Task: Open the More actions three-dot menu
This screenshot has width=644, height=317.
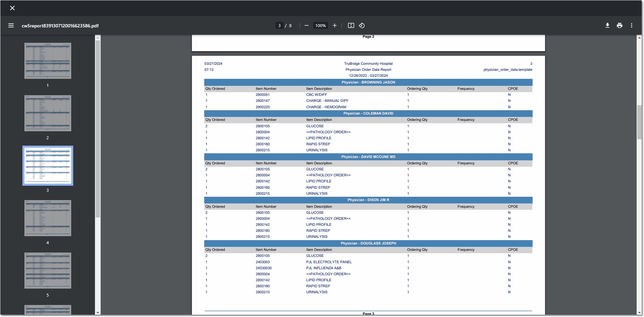Action: point(631,25)
